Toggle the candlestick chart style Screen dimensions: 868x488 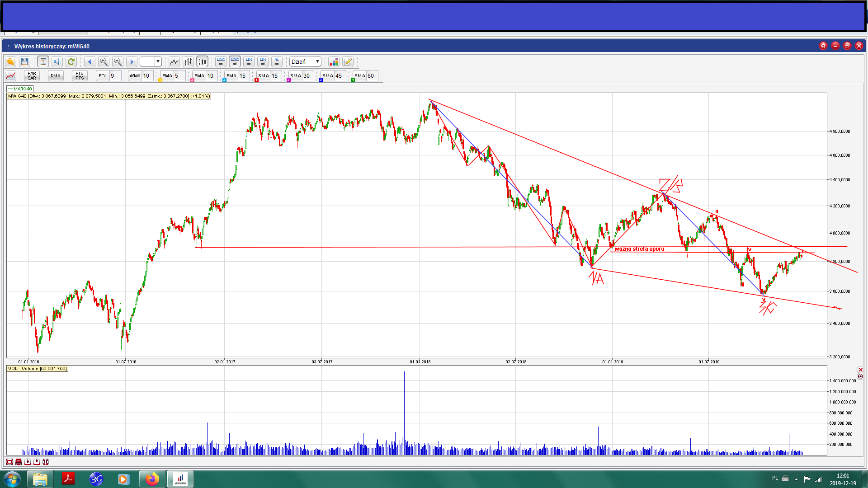coord(202,61)
